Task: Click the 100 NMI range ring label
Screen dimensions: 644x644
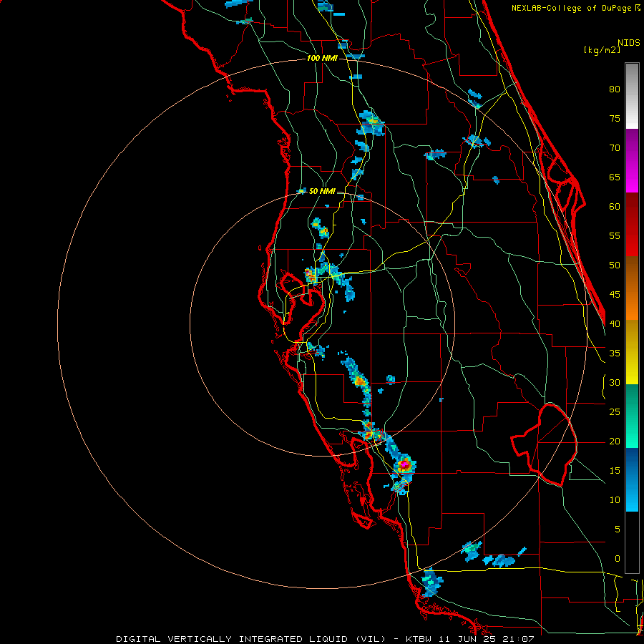Action: (322, 59)
